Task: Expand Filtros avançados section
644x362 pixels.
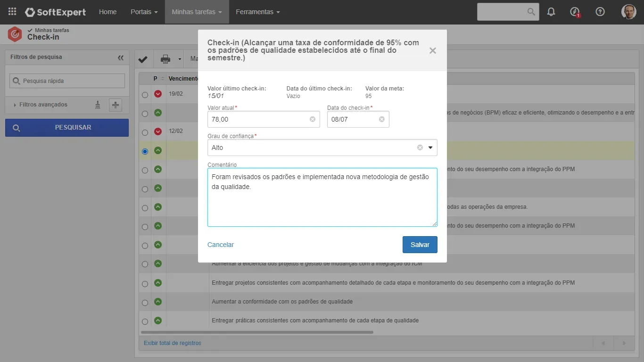Action: pyautogui.click(x=43, y=105)
